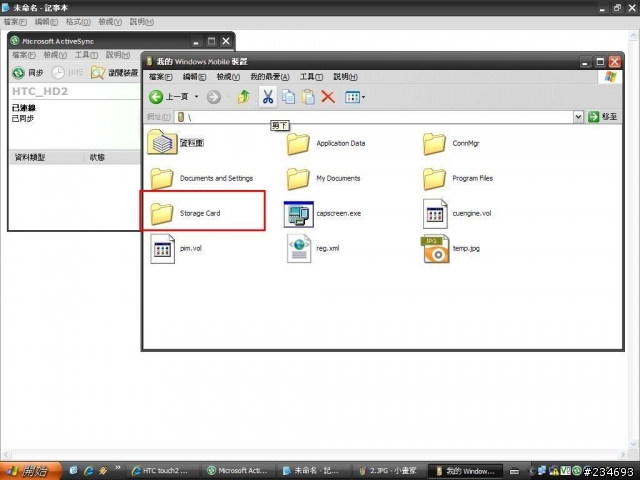The width and height of the screenshot is (640, 480).
Task: Select the Documents and Settings folder
Action: click(202, 178)
